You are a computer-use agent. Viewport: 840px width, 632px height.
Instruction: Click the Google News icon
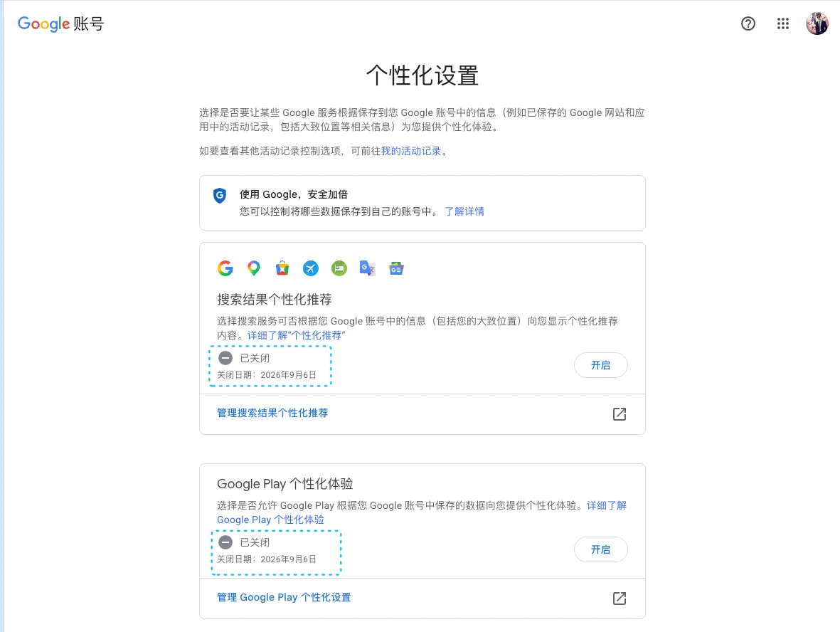pos(396,268)
